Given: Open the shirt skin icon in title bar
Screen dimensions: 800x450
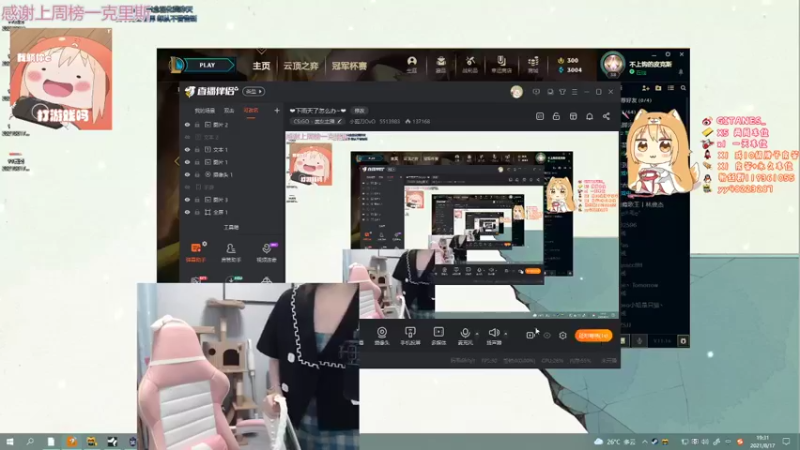Looking at the screenshot, I should [562, 92].
